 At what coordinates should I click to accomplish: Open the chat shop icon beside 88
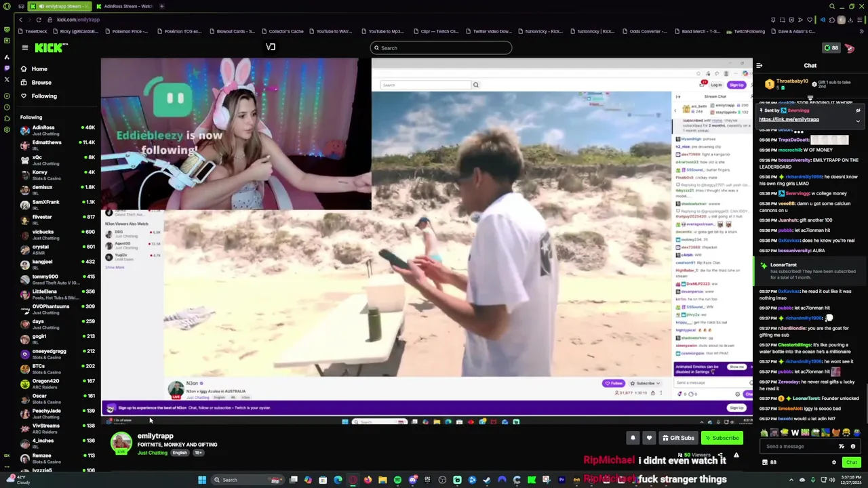coord(765,462)
